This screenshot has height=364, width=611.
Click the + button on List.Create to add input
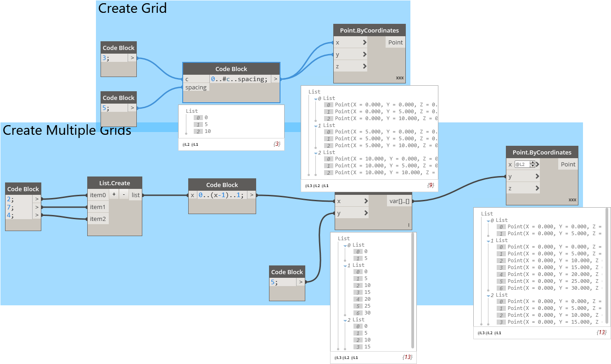click(x=113, y=194)
